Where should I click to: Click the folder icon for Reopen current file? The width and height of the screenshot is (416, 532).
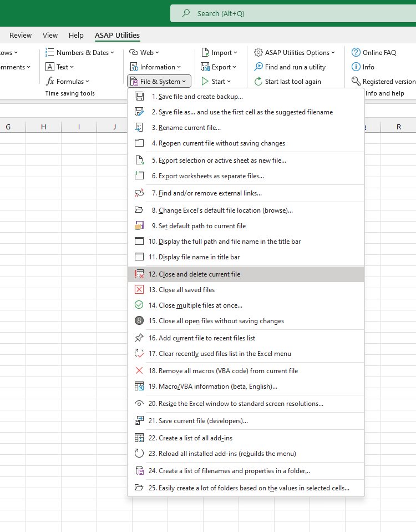139,143
